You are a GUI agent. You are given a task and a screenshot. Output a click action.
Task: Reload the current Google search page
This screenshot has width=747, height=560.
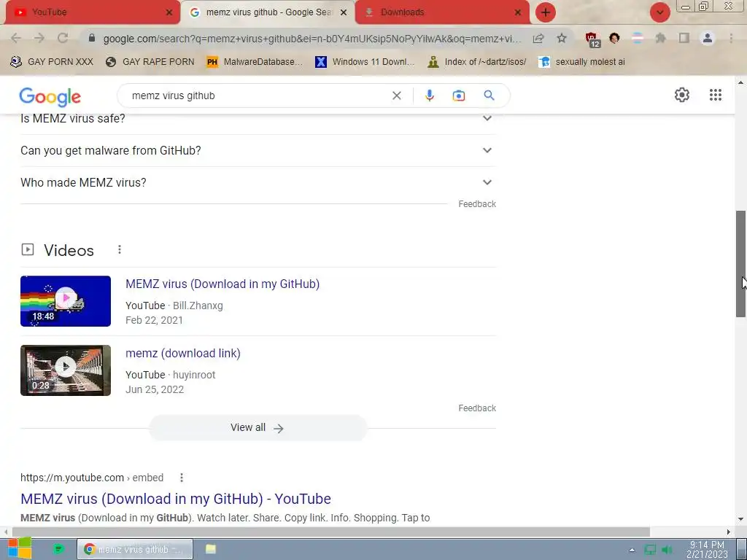coord(63,38)
